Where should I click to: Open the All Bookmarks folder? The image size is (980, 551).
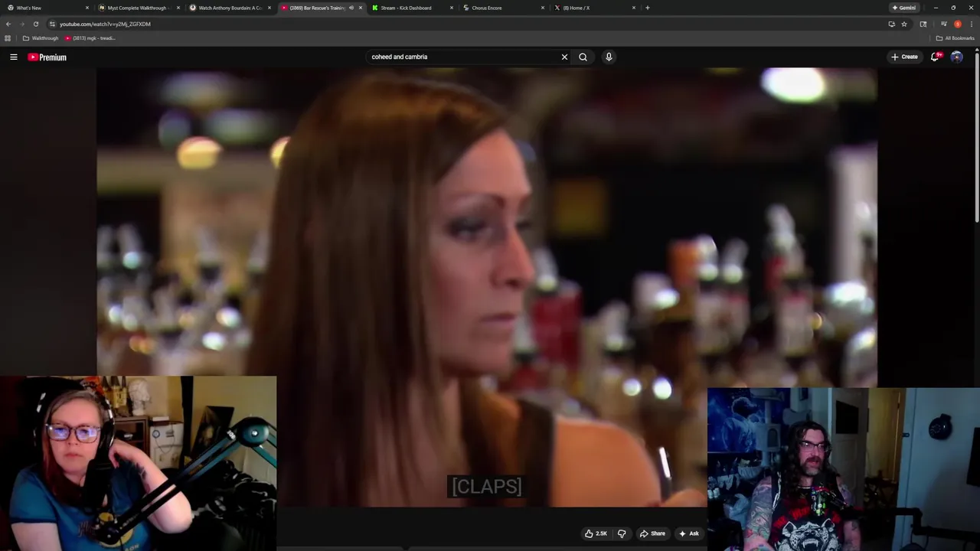tap(955, 38)
